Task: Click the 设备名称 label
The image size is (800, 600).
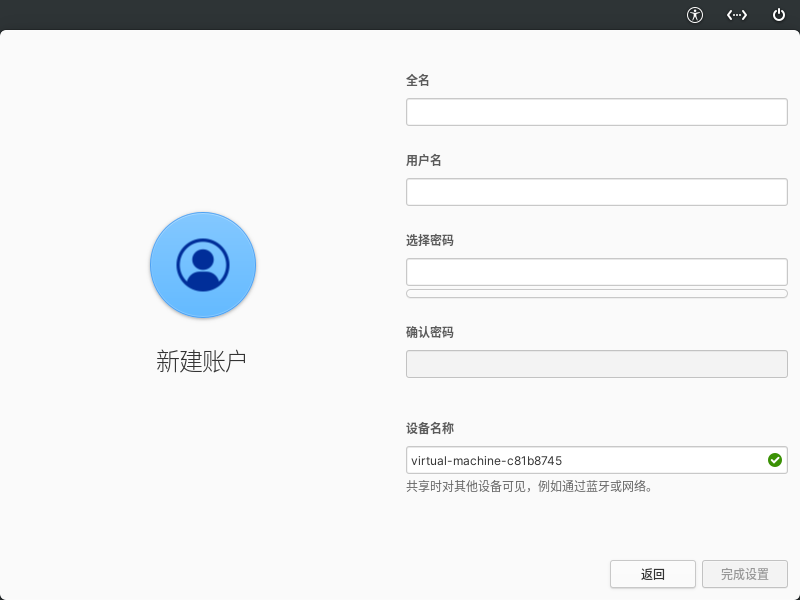Action: click(430, 428)
